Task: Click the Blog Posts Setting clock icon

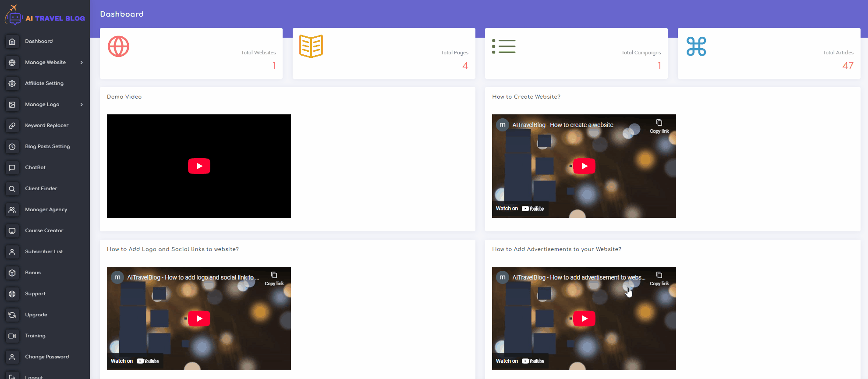Action: click(12, 146)
